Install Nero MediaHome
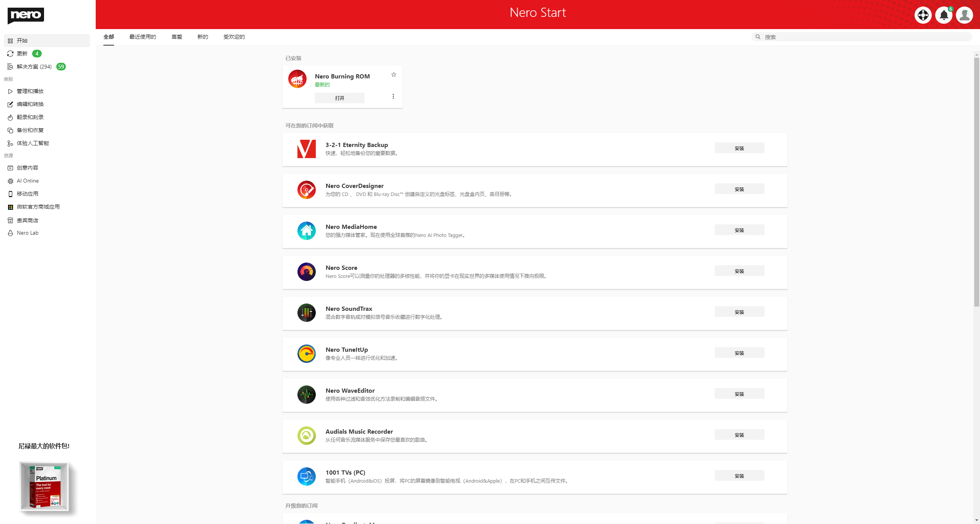The width and height of the screenshot is (980, 524). (739, 230)
